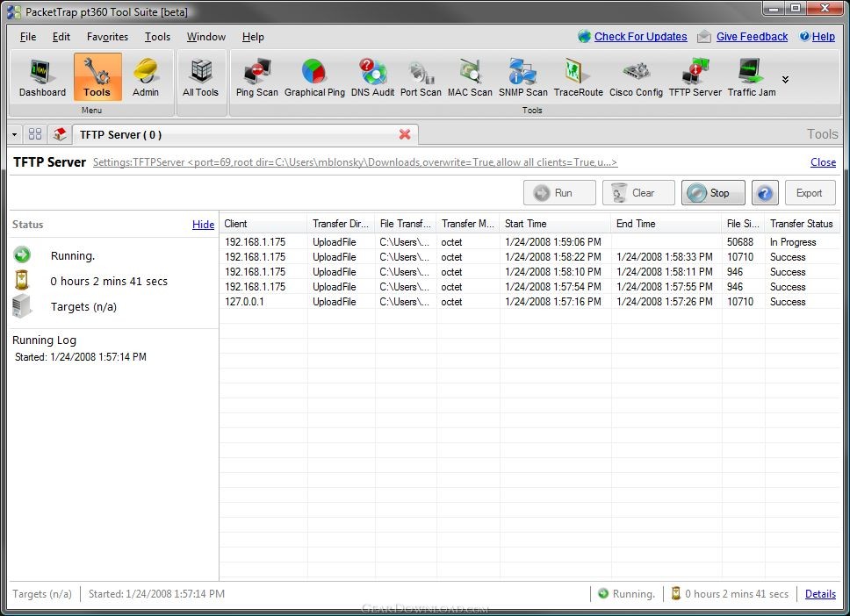Open the Port Scan tool
The height and width of the screenshot is (616, 850).
[x=421, y=77]
